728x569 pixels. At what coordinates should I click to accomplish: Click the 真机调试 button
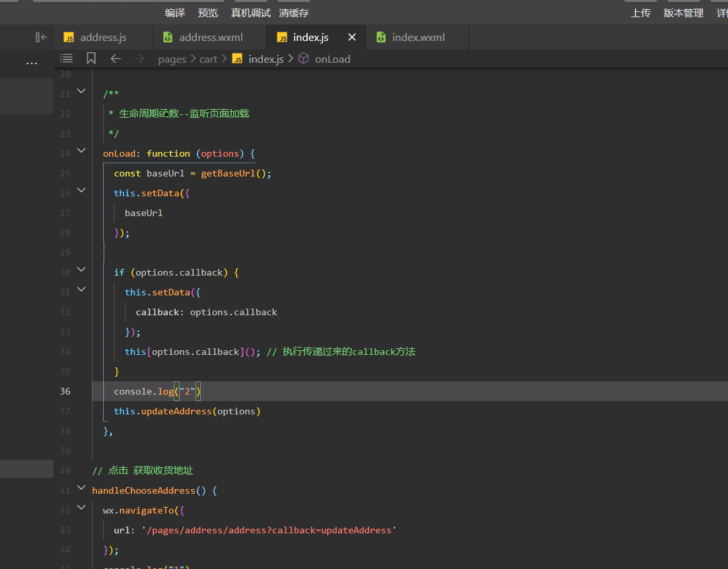[x=251, y=13]
